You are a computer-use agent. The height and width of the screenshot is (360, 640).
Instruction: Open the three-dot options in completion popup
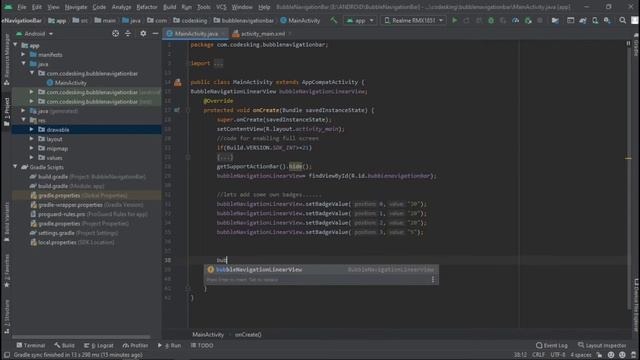[433, 279]
